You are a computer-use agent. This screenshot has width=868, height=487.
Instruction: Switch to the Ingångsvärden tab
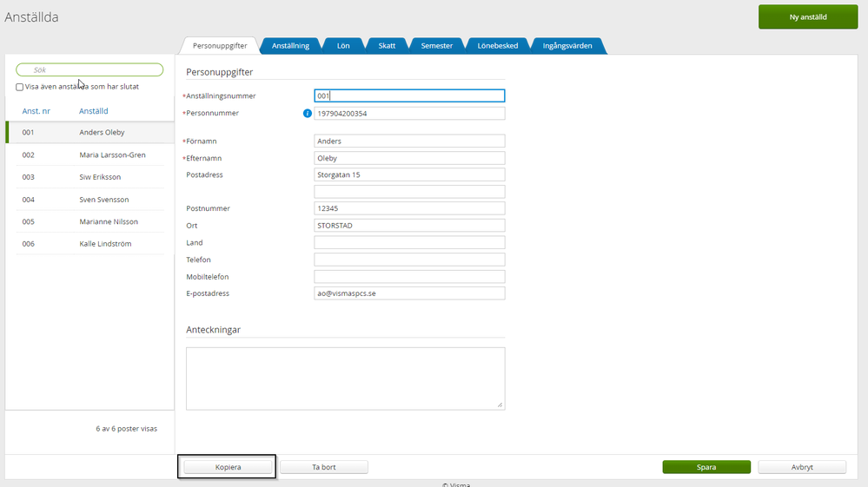click(567, 46)
